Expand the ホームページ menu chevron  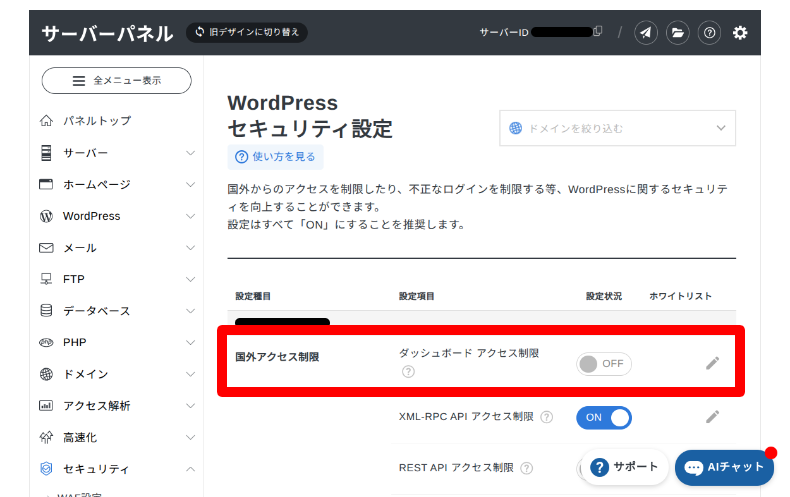190,184
